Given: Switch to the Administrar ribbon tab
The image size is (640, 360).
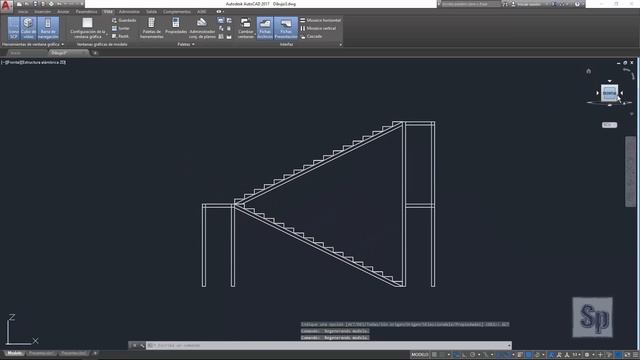Looking at the screenshot, I should point(129,12).
